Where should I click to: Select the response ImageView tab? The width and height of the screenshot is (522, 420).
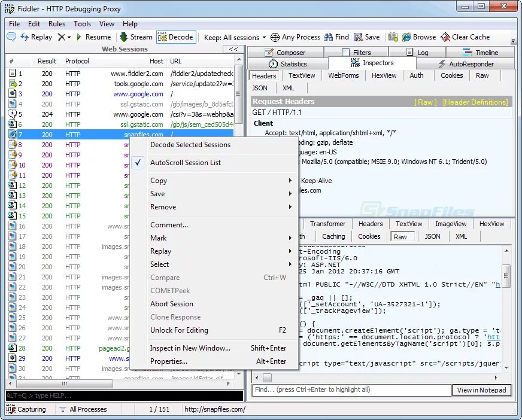point(451,224)
